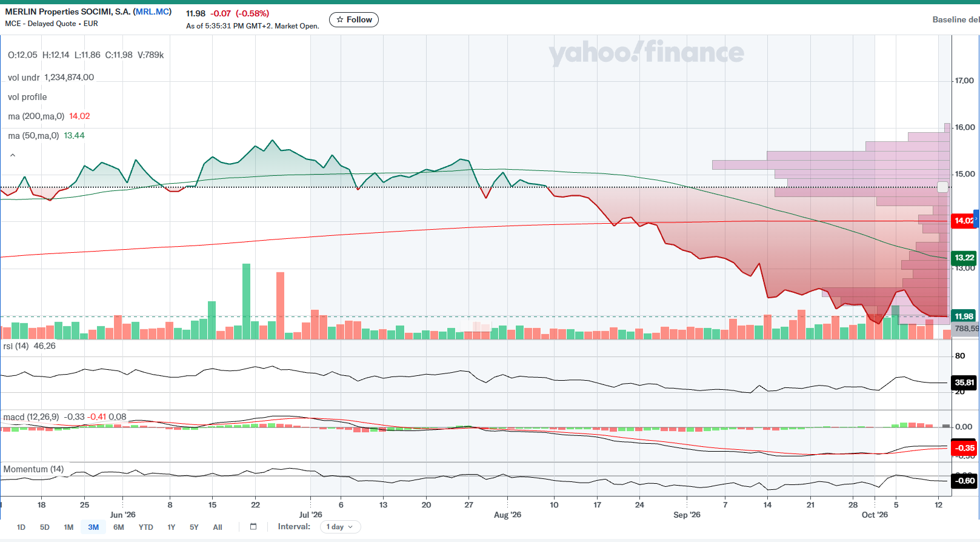Click the ma (50,ma,0) indicator label
This screenshot has height=542, width=980.
coord(33,136)
